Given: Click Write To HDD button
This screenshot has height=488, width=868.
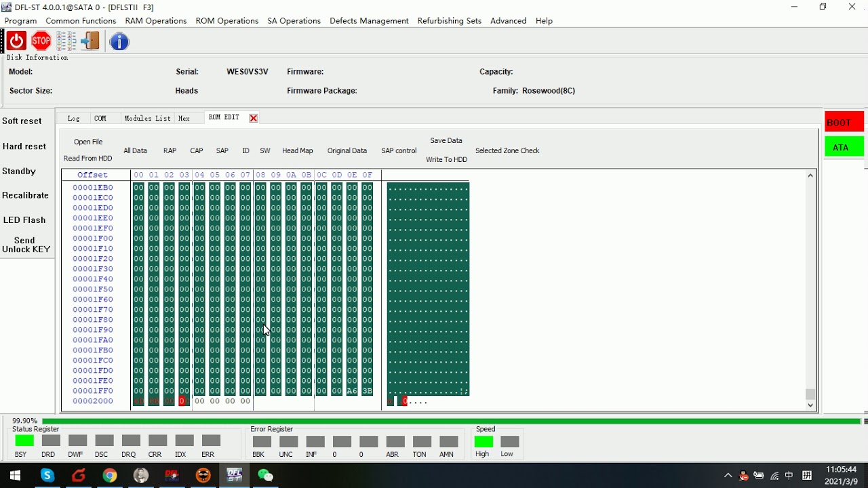Looking at the screenshot, I should point(447,159).
